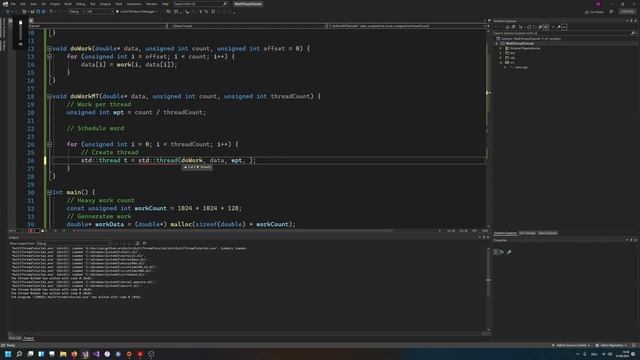Click Select Repository in status bar
This screenshot has height=360, width=640.
[x=611, y=345]
